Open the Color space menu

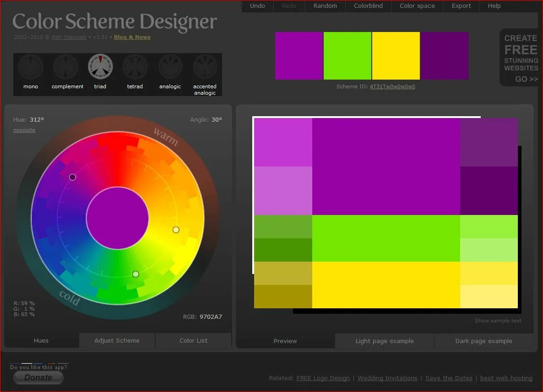pyautogui.click(x=417, y=6)
